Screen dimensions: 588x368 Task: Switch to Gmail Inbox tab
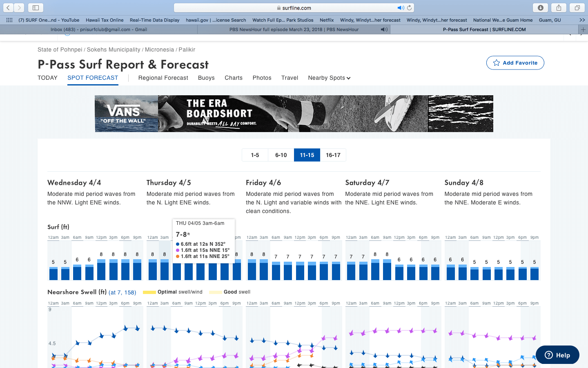point(98,29)
